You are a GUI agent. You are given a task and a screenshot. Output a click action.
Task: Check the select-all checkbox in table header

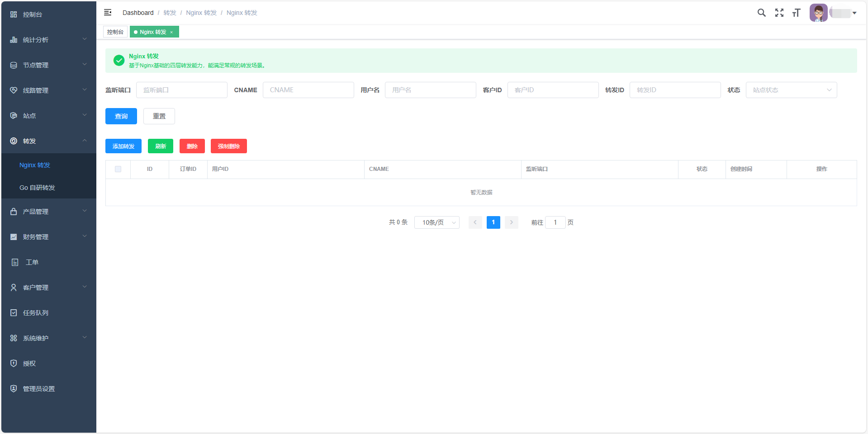point(118,169)
